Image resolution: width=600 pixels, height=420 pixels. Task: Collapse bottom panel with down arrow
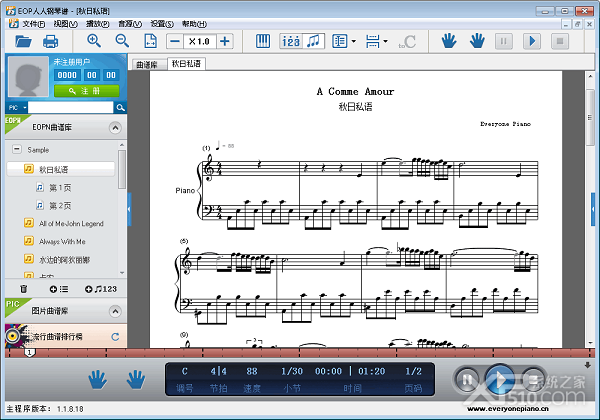click(587, 365)
